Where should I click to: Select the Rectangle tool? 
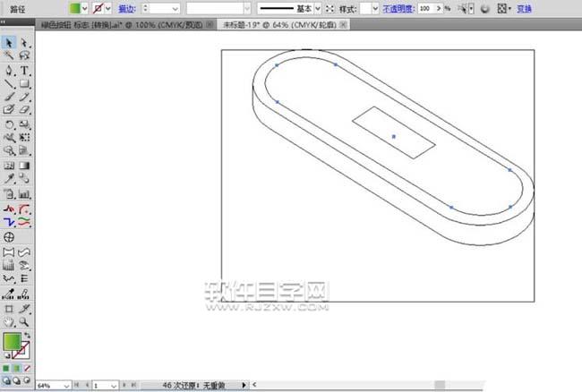pyautogui.click(x=25, y=83)
